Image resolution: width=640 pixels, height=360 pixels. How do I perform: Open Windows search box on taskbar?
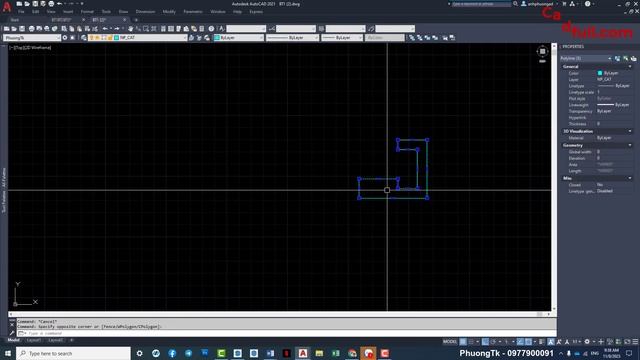73,353
